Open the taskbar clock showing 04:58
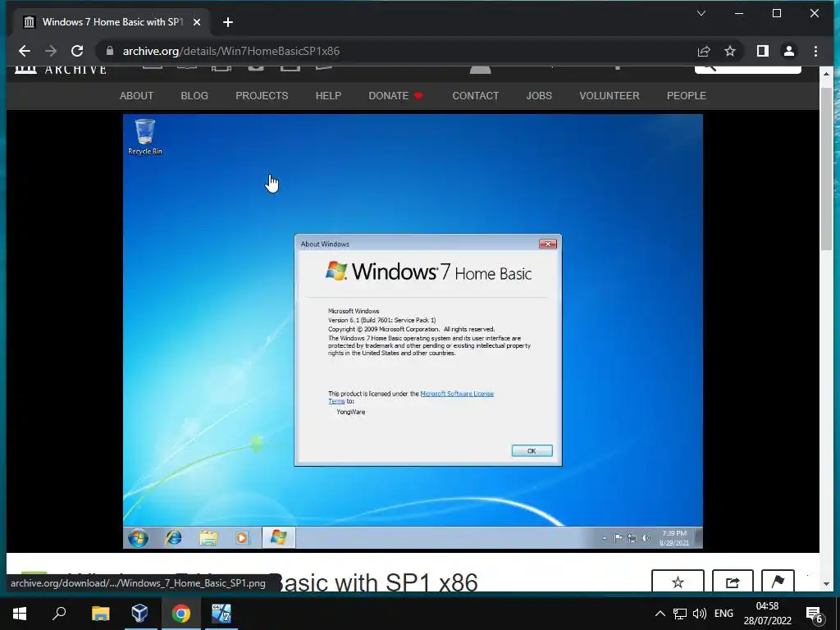 click(x=767, y=614)
